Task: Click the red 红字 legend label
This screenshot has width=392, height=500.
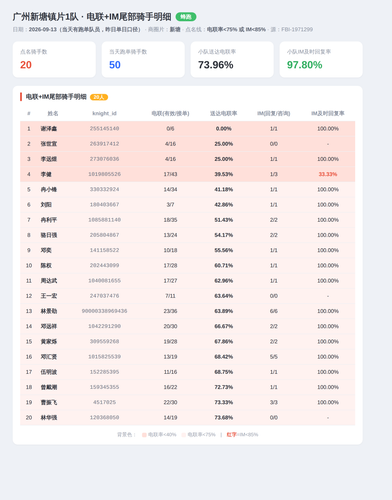Action: point(231,435)
